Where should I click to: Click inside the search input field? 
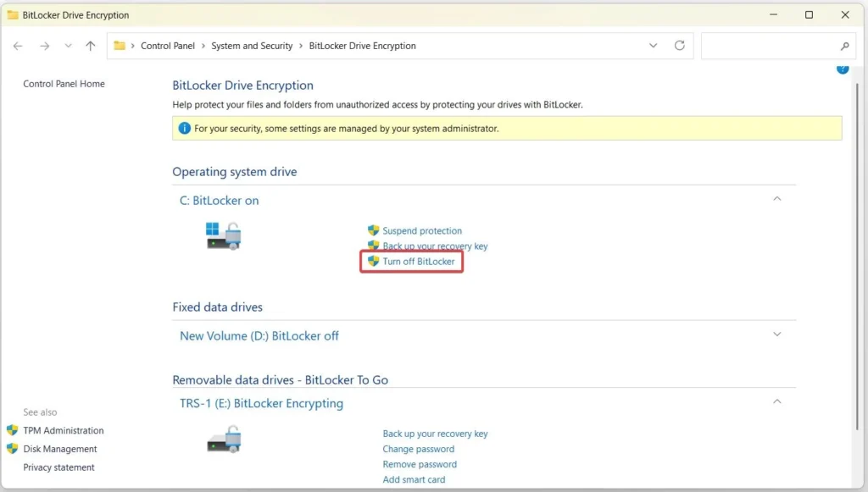[x=767, y=46]
